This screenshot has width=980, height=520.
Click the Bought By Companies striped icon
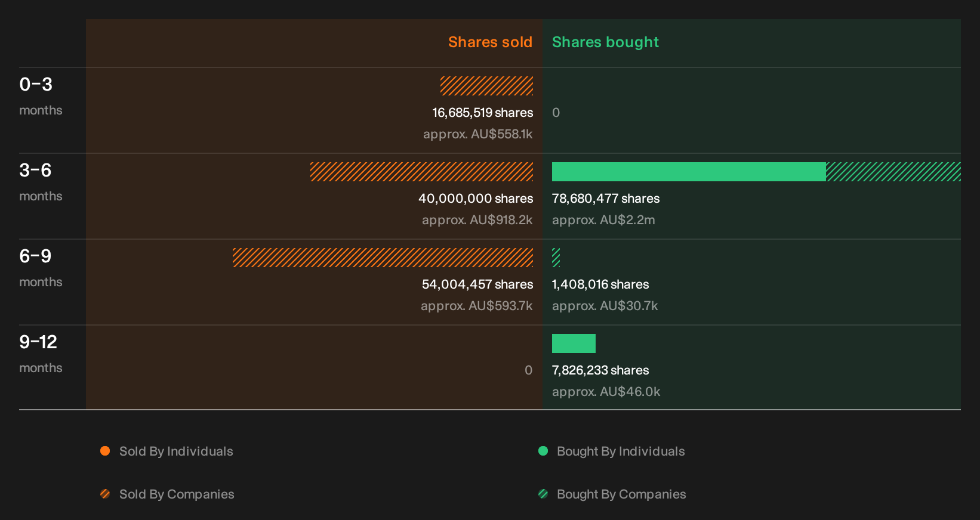[x=543, y=494]
